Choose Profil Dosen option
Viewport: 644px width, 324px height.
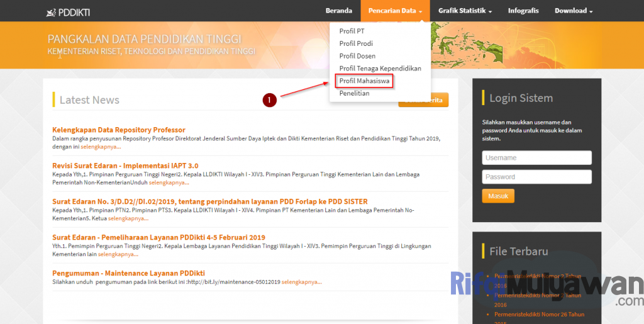[x=357, y=56]
